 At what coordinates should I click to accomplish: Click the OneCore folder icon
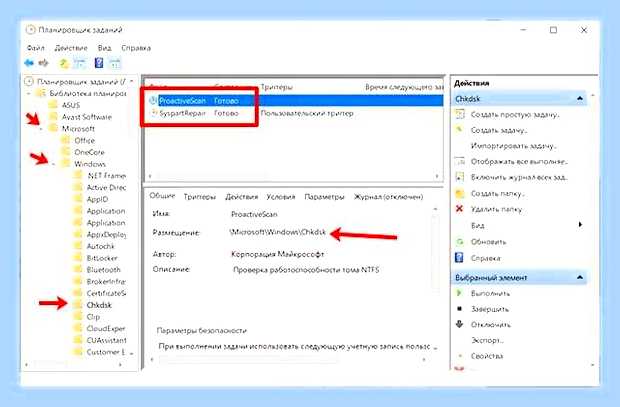(x=66, y=152)
